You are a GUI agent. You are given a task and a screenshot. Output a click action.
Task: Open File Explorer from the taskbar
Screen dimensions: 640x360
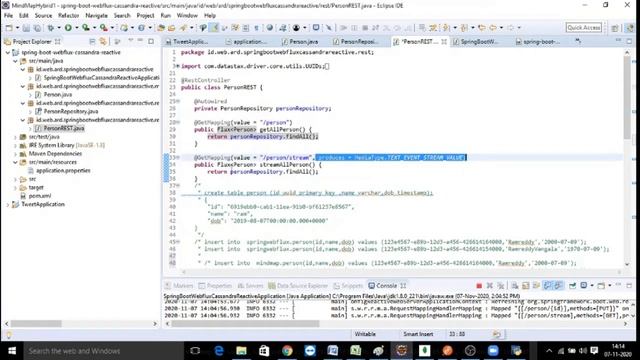tap(241, 351)
